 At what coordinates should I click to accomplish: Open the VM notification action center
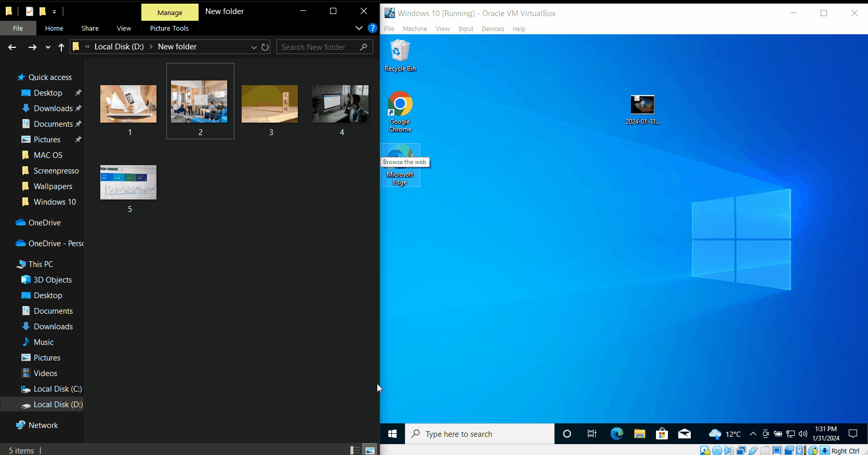853,434
